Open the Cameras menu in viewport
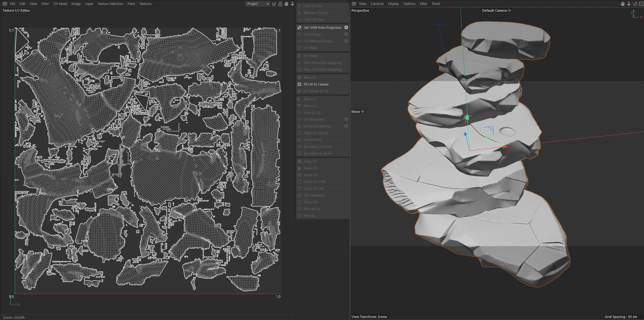644x320 pixels. click(x=377, y=4)
